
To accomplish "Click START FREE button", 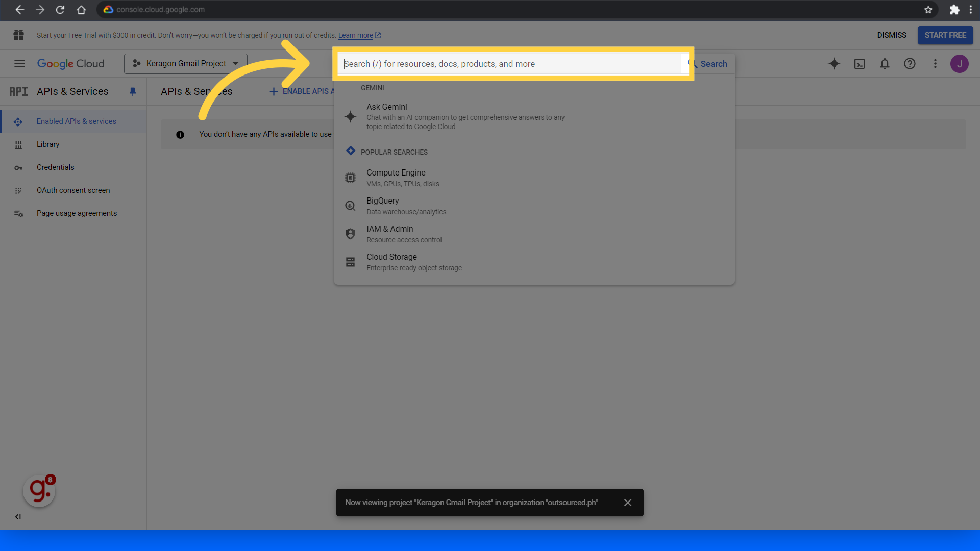I will click(x=945, y=35).
